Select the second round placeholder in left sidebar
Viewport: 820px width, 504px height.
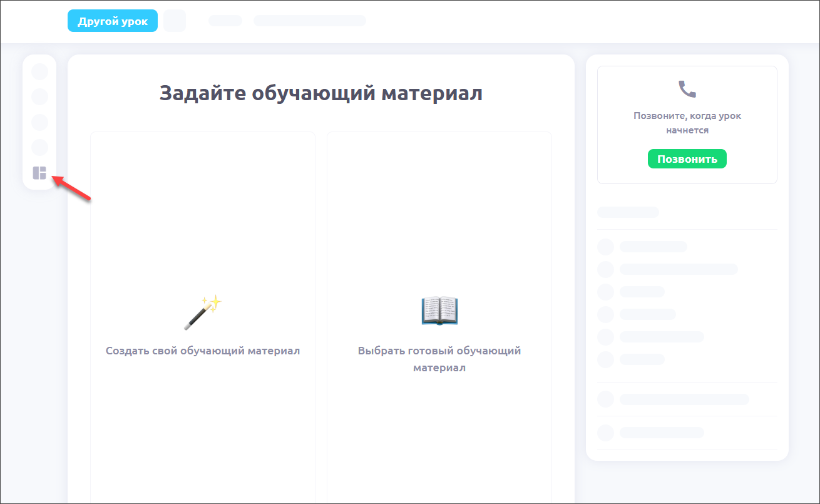coord(39,96)
